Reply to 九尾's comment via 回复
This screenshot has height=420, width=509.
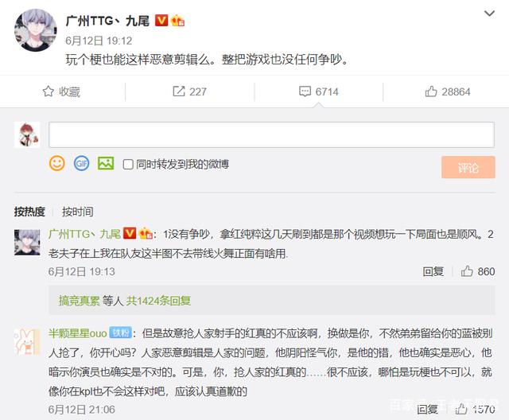click(x=433, y=271)
